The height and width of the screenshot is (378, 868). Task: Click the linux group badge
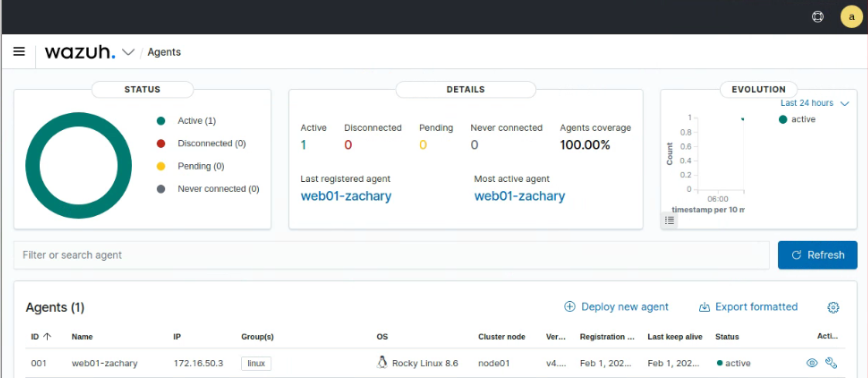256,363
